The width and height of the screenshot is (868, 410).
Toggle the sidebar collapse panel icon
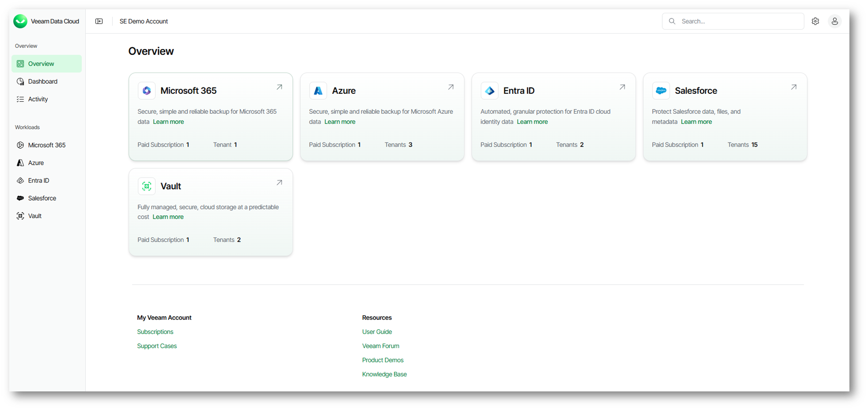99,21
